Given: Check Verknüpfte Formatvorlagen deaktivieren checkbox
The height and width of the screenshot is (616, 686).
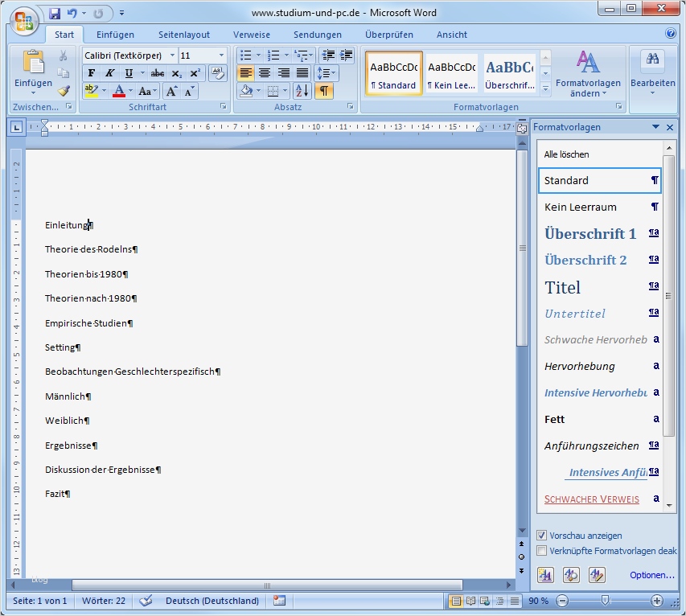Looking at the screenshot, I should pos(541,550).
